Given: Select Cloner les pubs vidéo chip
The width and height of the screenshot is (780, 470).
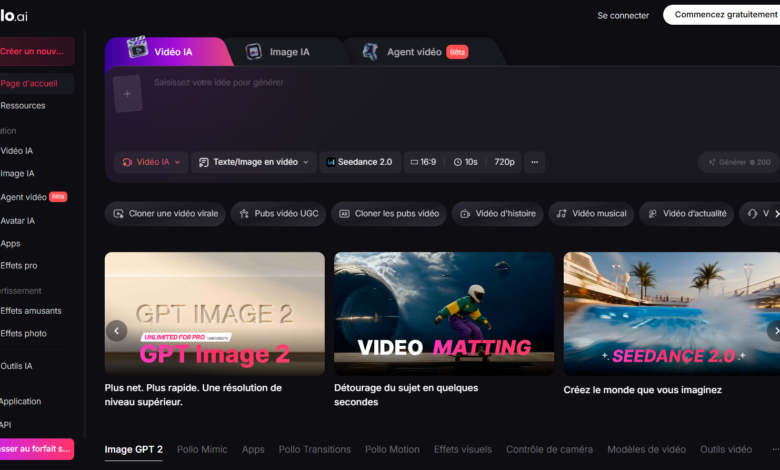Looking at the screenshot, I should coord(389,214).
